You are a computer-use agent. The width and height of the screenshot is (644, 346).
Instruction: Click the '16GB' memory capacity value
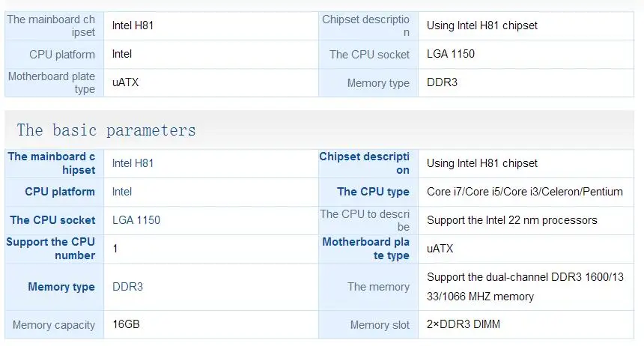pyautogui.click(x=126, y=324)
